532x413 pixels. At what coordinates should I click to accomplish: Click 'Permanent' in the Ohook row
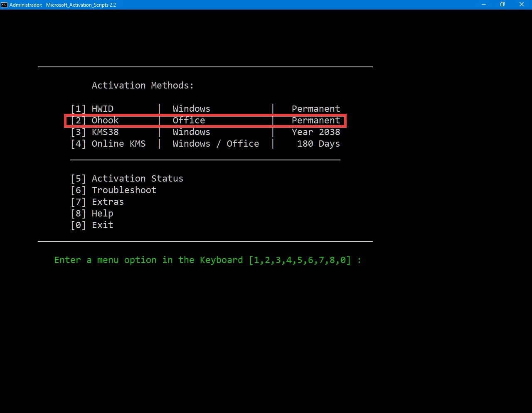point(316,120)
